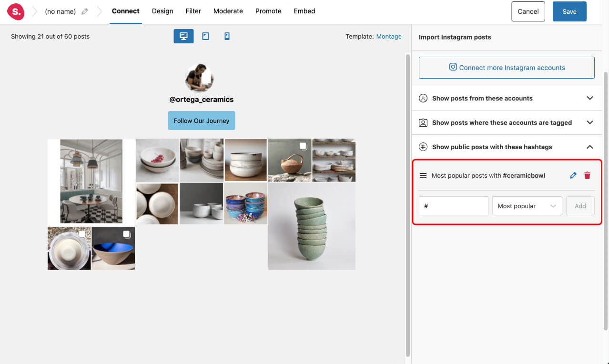The image size is (609, 364).
Task: Click the Save button
Action: pos(569,11)
